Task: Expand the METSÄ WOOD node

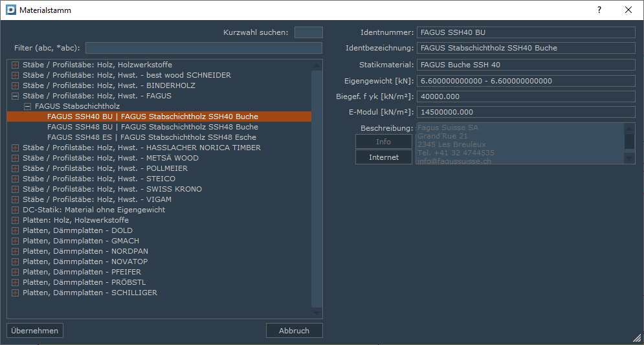Action: (x=15, y=158)
